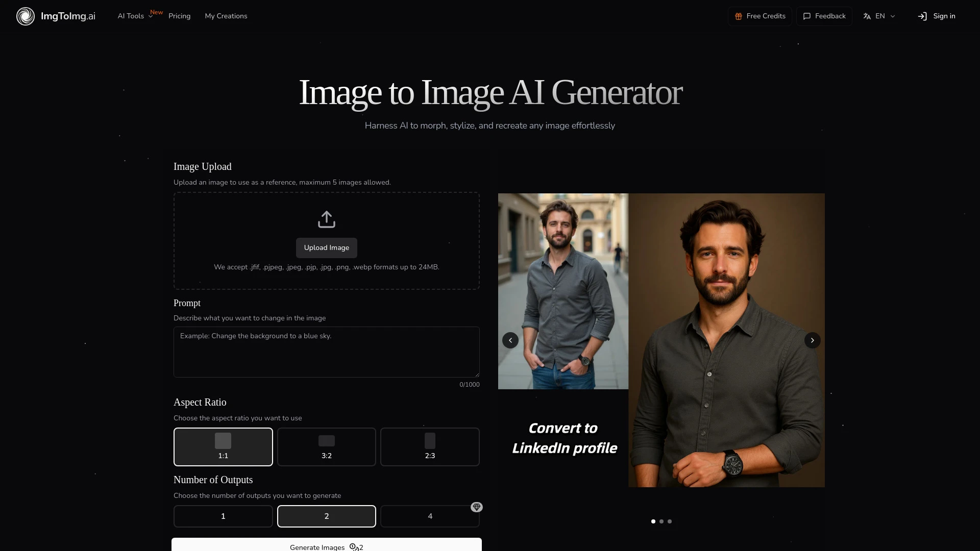Select the 2:3 aspect ratio option
The height and width of the screenshot is (551, 980).
pyautogui.click(x=429, y=447)
